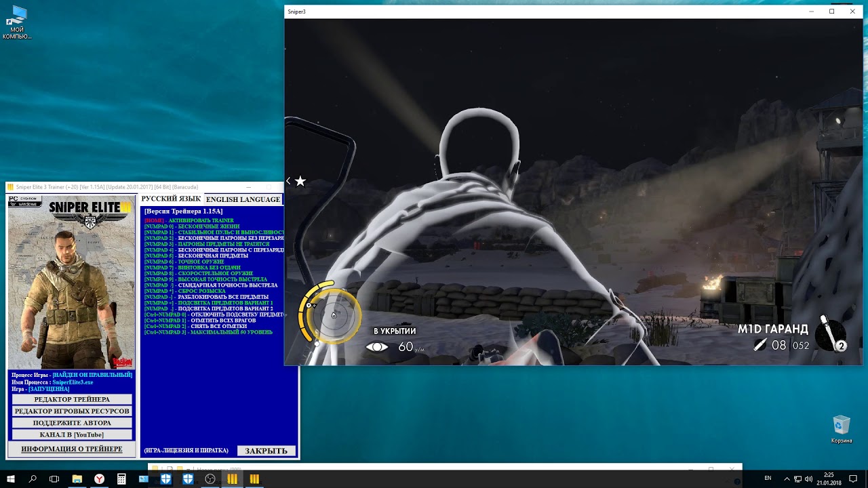Click the [NUMPAD 3] ПАТРОНЫ ПРЕДМЕТЫ НЕ ТРАТЯТСЯ line
The height and width of the screenshot is (488, 868).
click(207, 244)
